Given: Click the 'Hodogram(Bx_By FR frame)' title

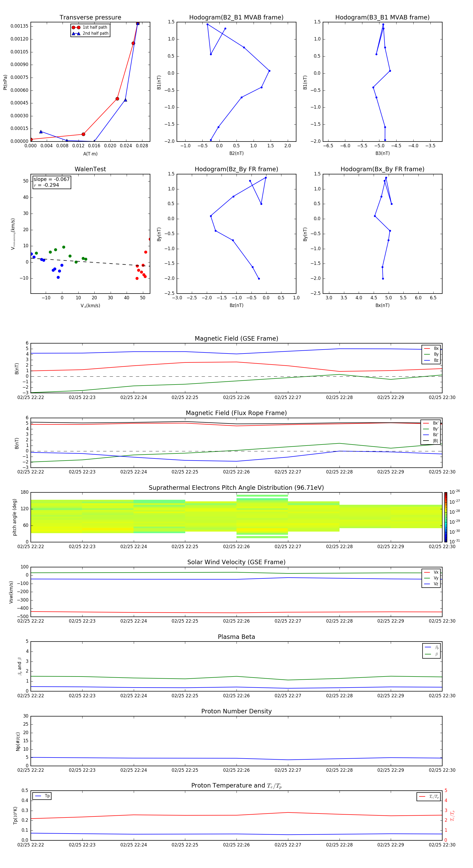Looking at the screenshot, I should point(382,169).
